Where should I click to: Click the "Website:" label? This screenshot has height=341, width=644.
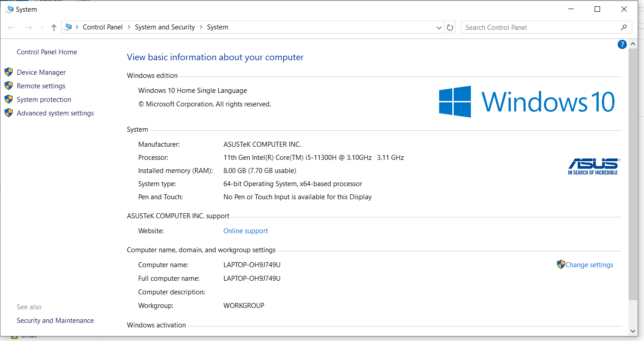[x=151, y=231]
